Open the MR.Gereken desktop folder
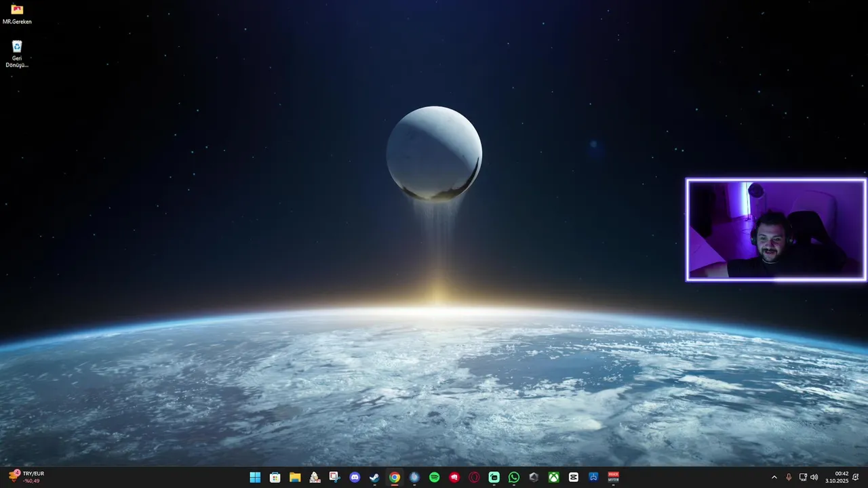Viewport: 868px width, 488px height. pos(17,14)
